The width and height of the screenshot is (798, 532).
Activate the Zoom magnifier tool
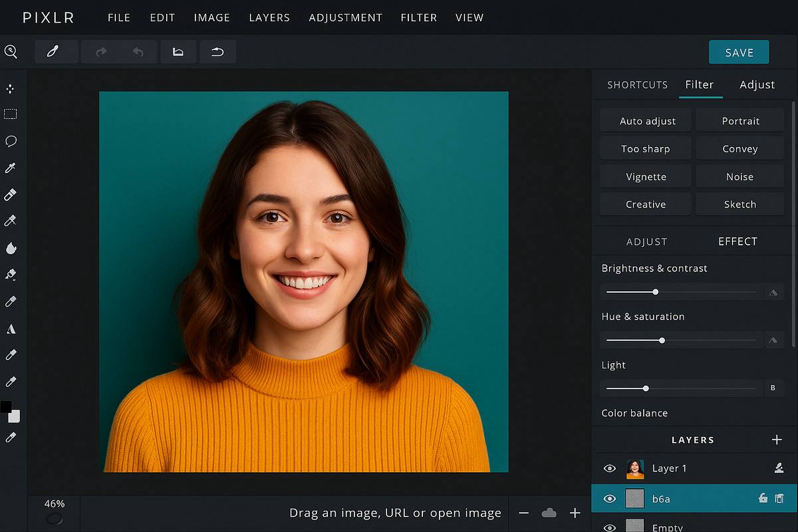point(11,51)
